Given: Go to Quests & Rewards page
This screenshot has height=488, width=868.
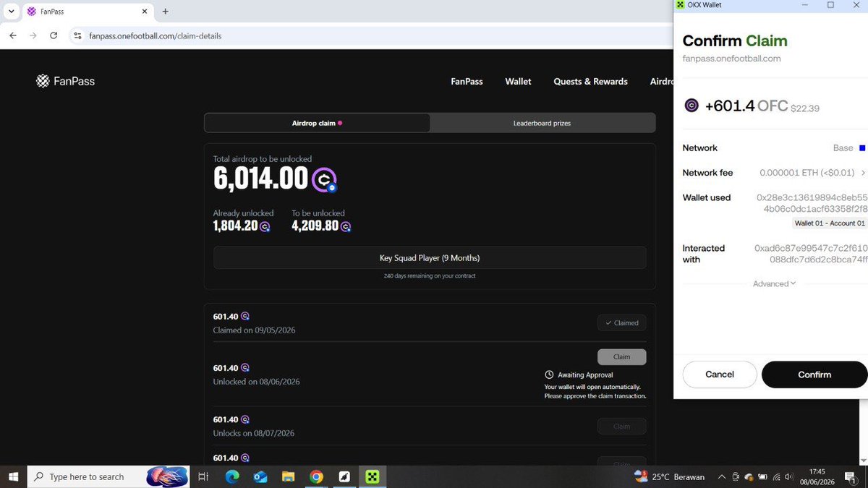Looking at the screenshot, I should coord(590,82).
